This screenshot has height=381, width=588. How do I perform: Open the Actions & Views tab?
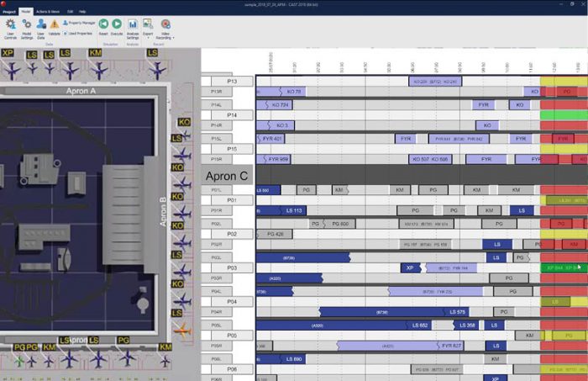click(x=49, y=12)
